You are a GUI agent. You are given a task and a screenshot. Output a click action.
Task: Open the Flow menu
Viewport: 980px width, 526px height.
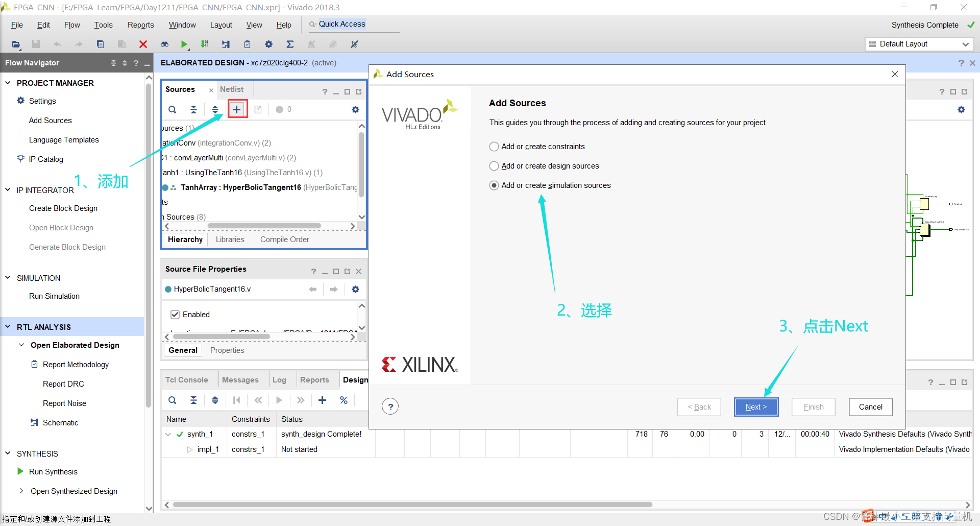(x=72, y=25)
